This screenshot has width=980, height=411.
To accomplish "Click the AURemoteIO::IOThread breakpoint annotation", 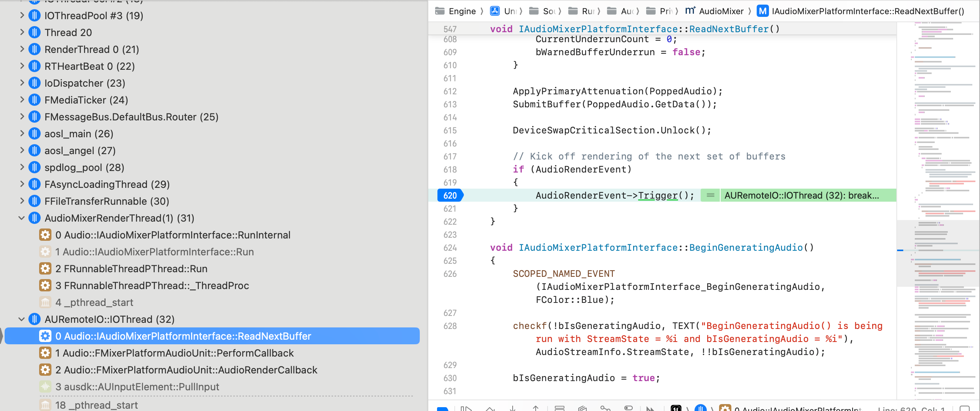I will pyautogui.click(x=801, y=196).
